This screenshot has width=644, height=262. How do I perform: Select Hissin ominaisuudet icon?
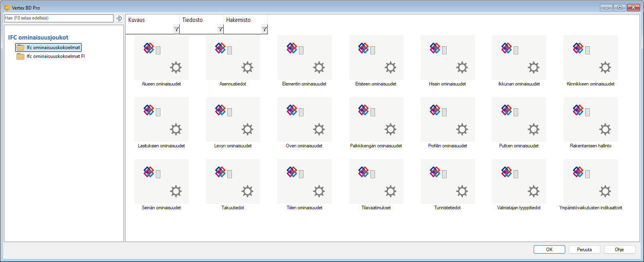tap(448, 58)
